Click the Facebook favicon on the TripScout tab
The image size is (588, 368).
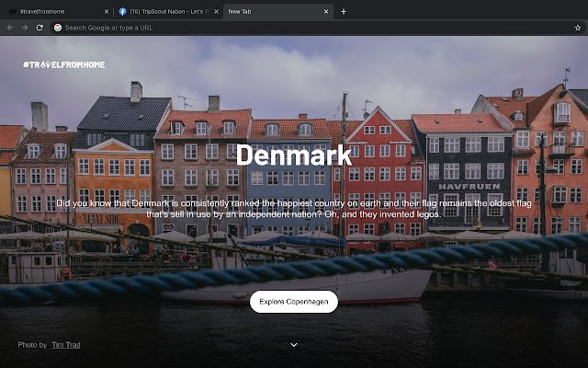[122, 12]
